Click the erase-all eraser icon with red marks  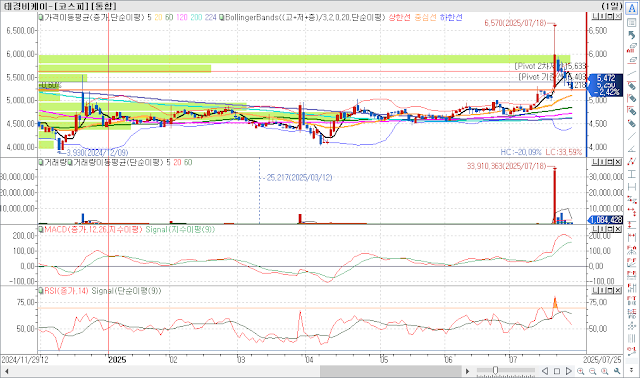pyautogui.click(x=631, y=48)
